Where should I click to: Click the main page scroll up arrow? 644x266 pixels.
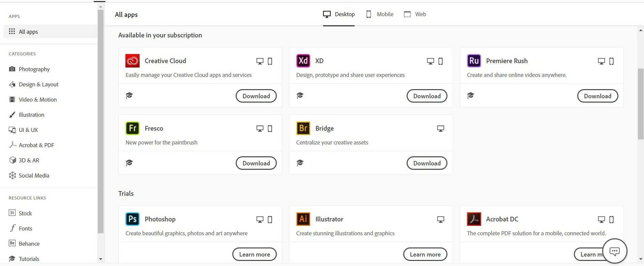coord(641,30)
